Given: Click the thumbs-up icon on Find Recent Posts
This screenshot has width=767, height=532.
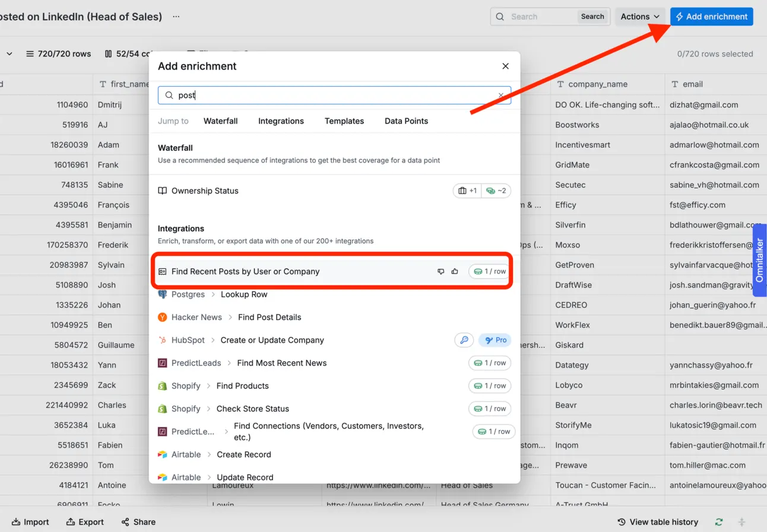Looking at the screenshot, I should (x=455, y=271).
